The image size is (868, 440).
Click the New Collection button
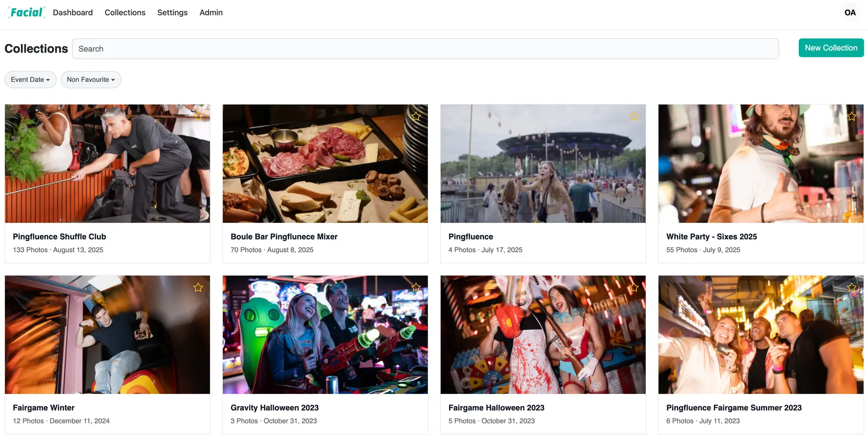point(831,48)
